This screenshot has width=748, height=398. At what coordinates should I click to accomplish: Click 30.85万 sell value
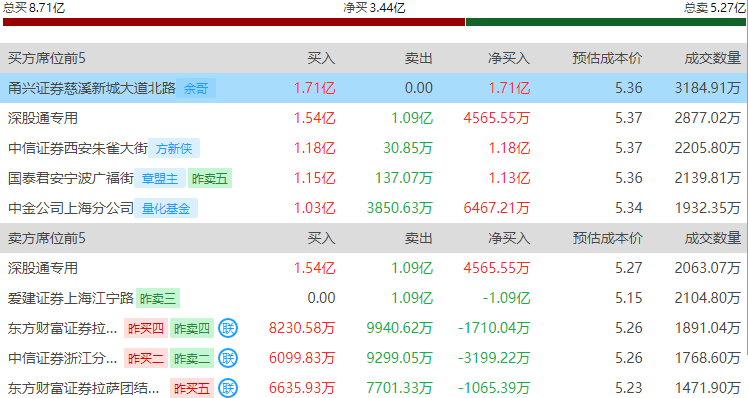[408, 148]
